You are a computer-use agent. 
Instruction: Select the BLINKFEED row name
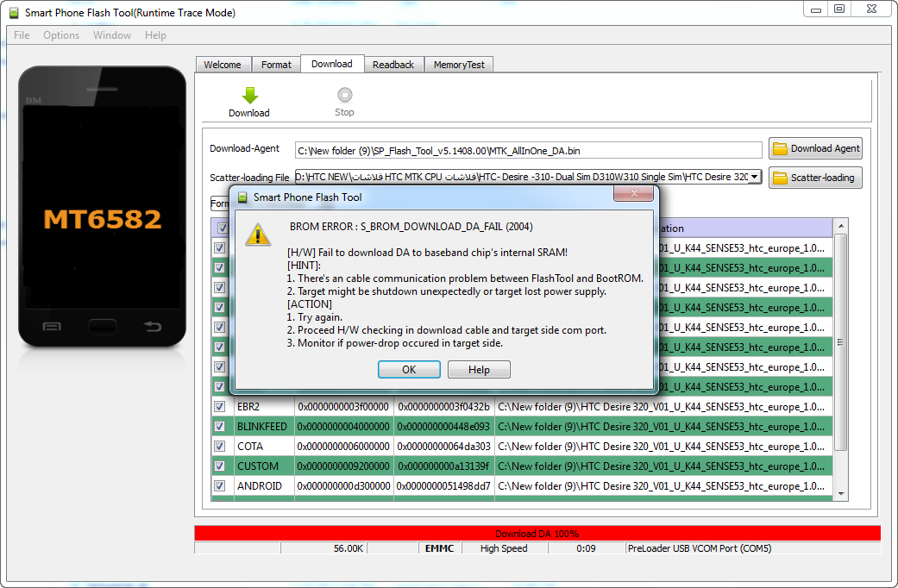pyautogui.click(x=262, y=427)
